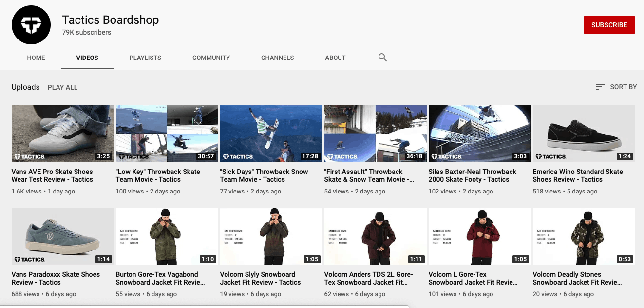Image resolution: width=644 pixels, height=308 pixels.
Task: Click the 688 views, 6 days ago text
Action: tap(44, 294)
